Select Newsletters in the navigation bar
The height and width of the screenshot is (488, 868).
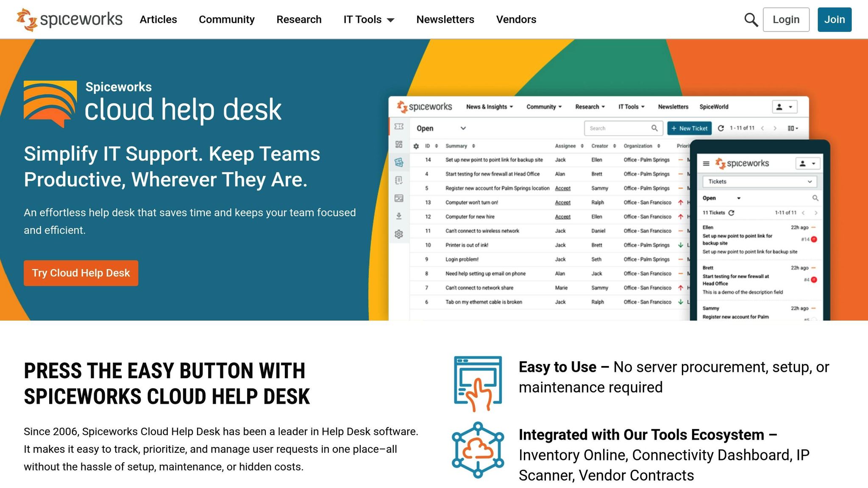pyautogui.click(x=445, y=19)
